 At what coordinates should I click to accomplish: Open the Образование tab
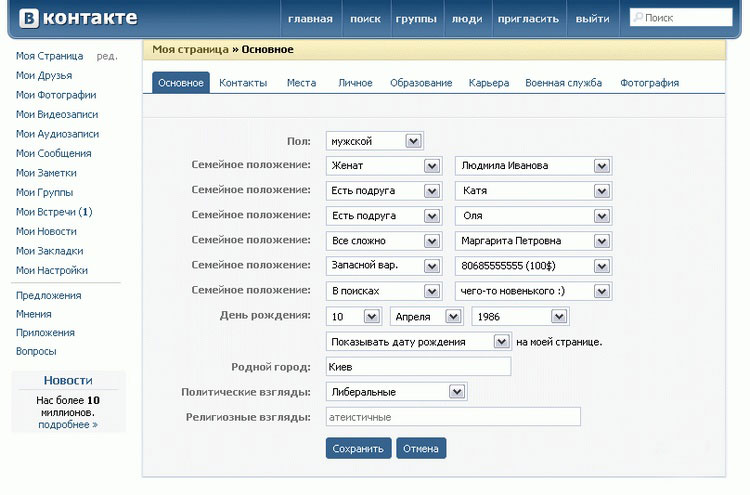pyautogui.click(x=421, y=83)
